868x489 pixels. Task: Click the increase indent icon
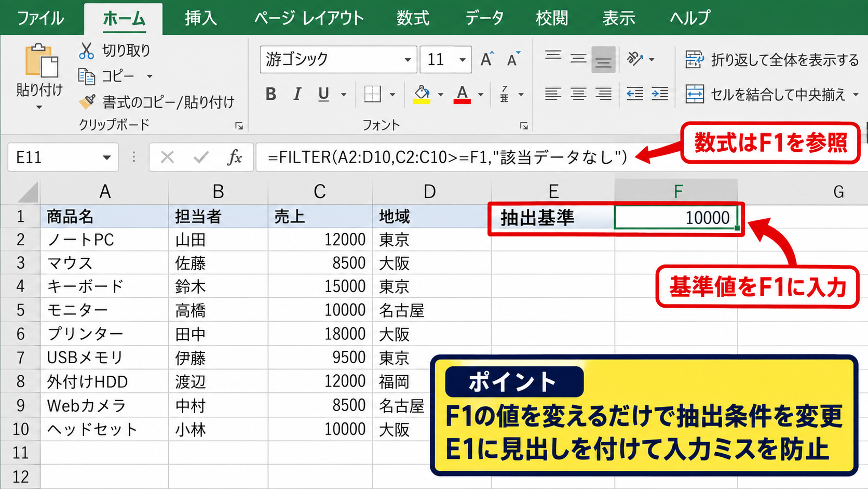coord(660,94)
